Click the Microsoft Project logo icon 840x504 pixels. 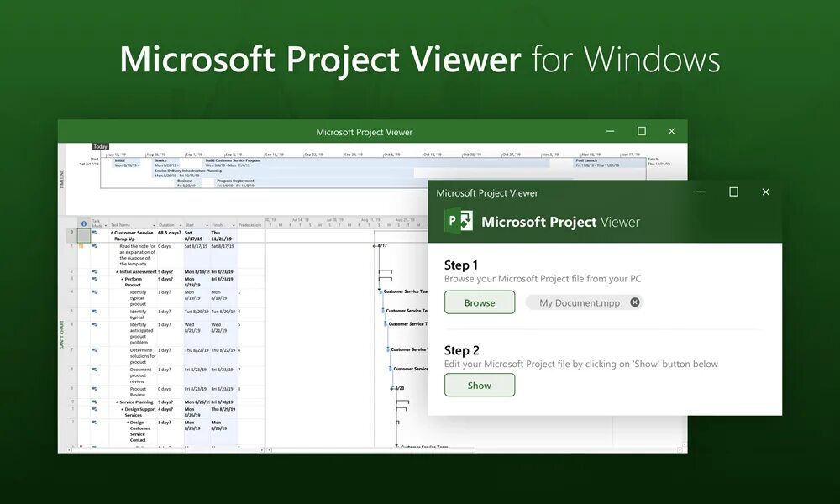(459, 221)
